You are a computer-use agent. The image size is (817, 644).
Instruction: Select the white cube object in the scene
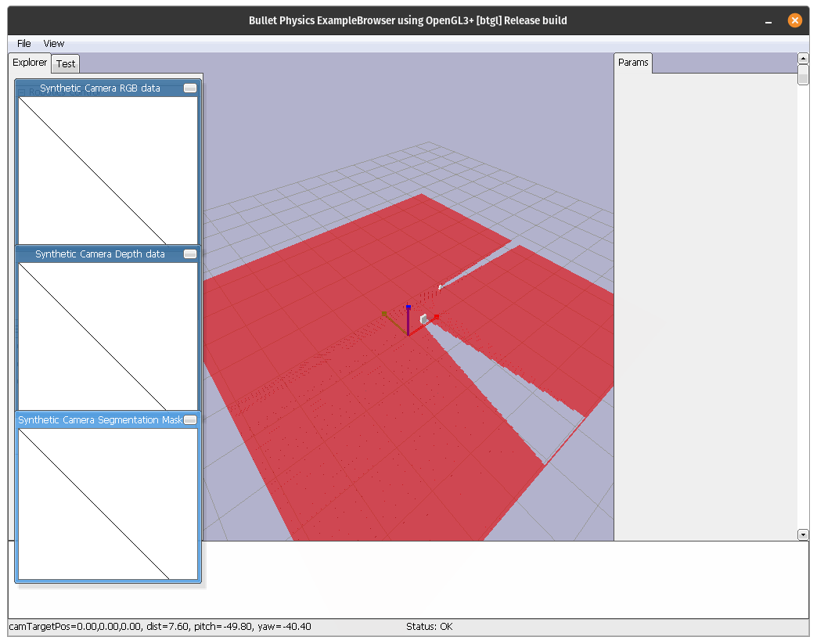click(423, 318)
